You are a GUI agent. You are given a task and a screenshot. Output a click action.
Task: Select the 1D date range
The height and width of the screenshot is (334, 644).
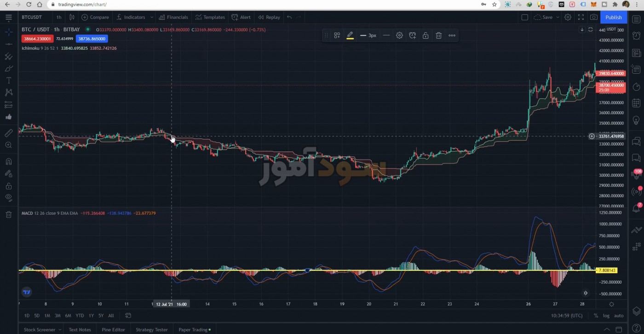27,316
